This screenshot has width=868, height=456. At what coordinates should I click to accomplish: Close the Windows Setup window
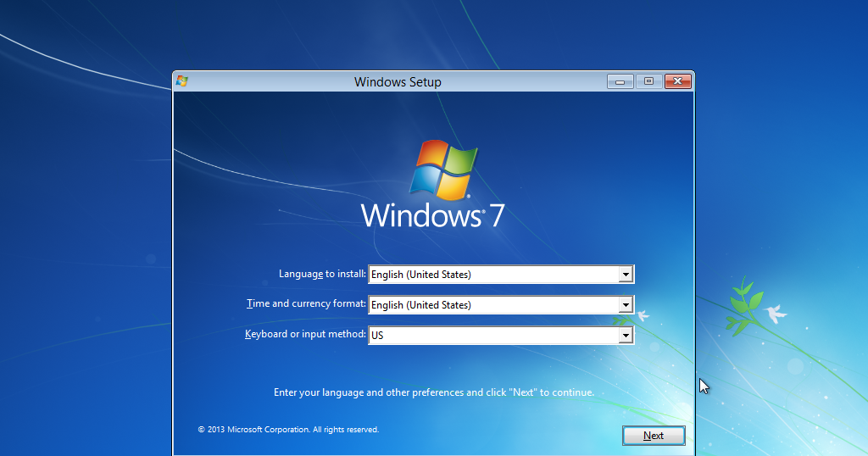[677, 81]
